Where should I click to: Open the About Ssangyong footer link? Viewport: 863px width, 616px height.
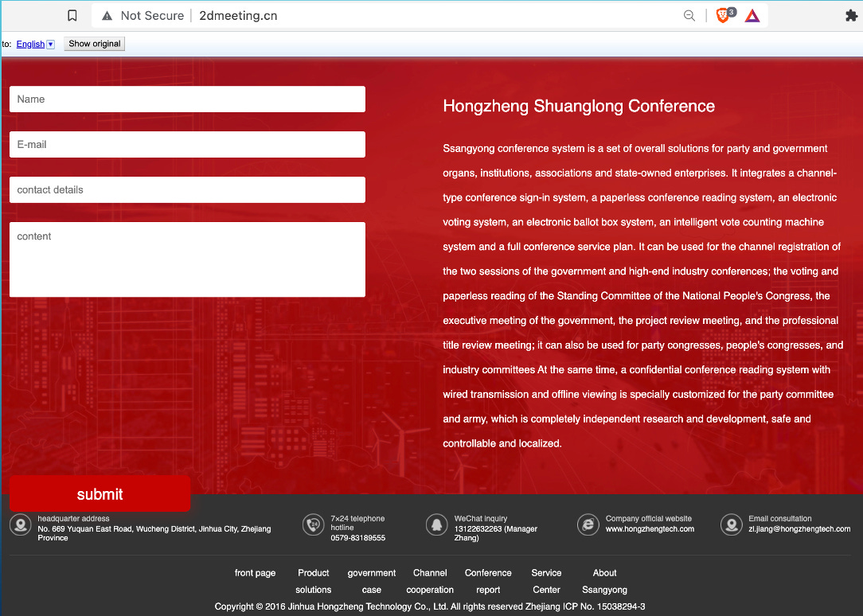pos(604,581)
